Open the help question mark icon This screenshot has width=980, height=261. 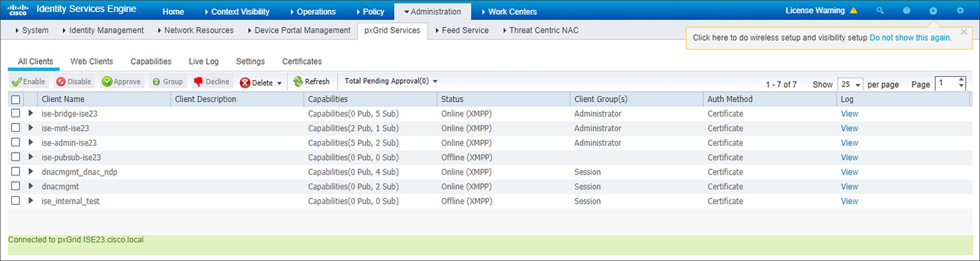coord(907,11)
